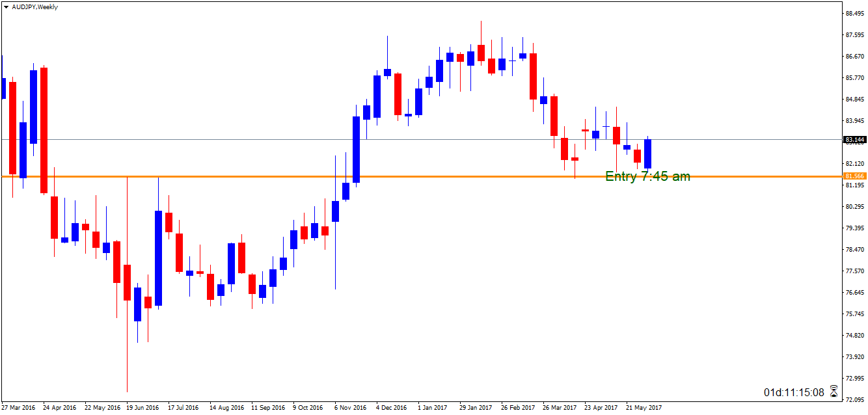868x415 pixels.
Task: Click the 27 Mar 2016 date label
Action: click(19, 408)
